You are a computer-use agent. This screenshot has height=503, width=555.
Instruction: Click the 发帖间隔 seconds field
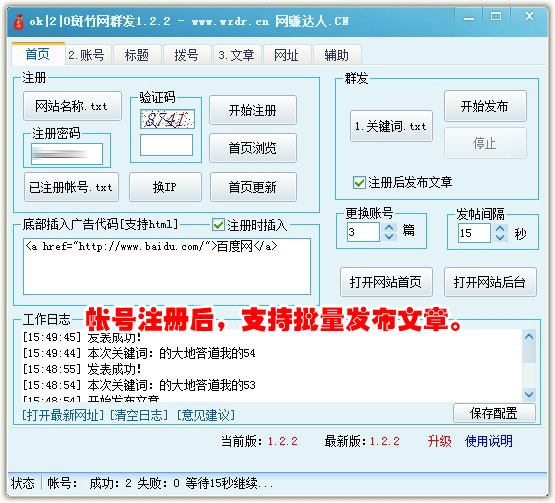pos(474,233)
